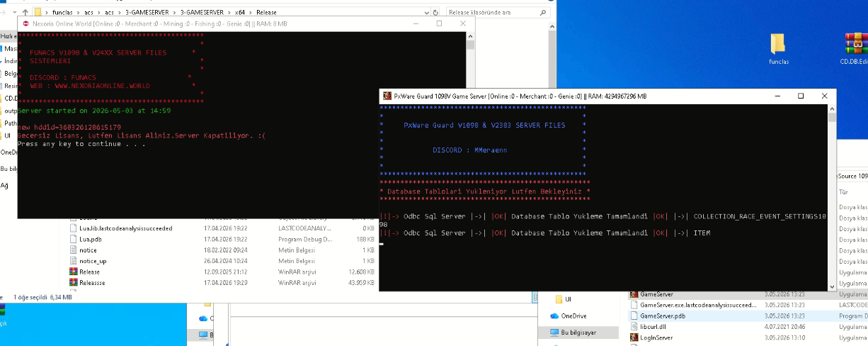Minimize the Nexoria Online World console
Screen dimensions: 868x346
tap(415, 23)
